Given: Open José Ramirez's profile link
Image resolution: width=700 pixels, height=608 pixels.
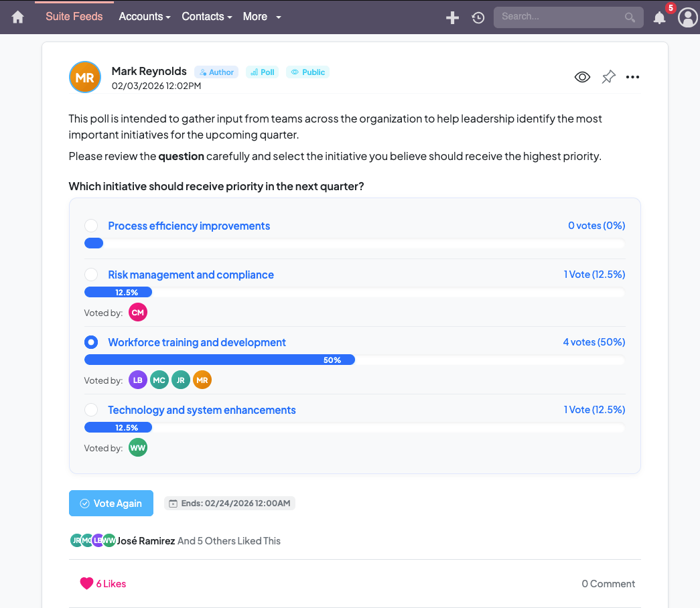Looking at the screenshot, I should [146, 540].
